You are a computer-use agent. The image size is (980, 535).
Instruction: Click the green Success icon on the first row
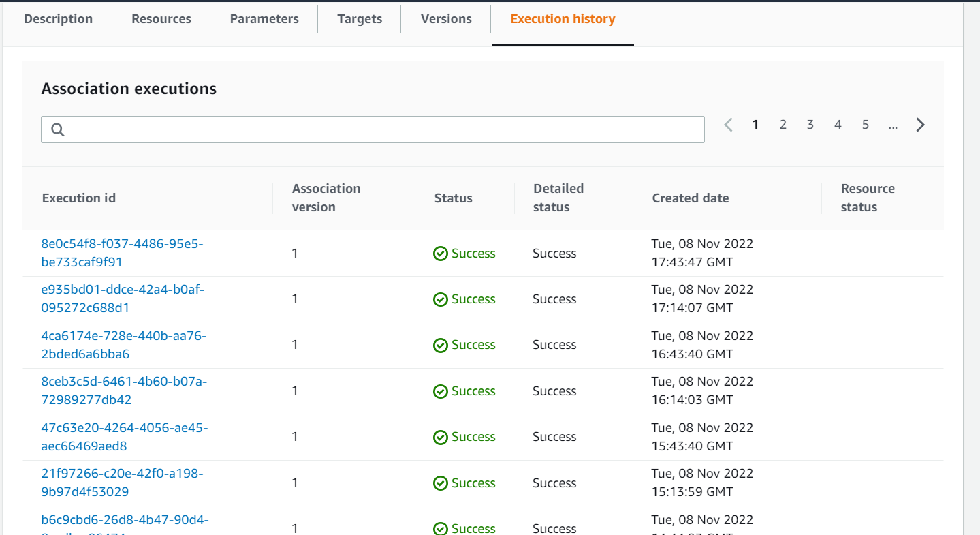pos(440,253)
